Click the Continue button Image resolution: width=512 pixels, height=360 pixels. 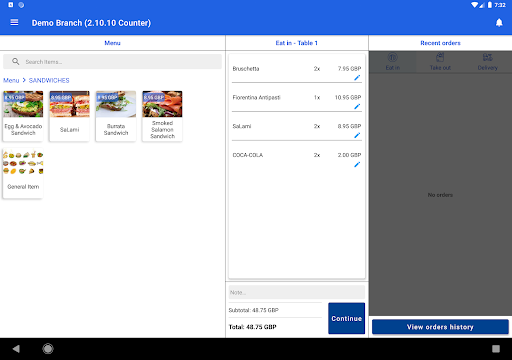347,318
